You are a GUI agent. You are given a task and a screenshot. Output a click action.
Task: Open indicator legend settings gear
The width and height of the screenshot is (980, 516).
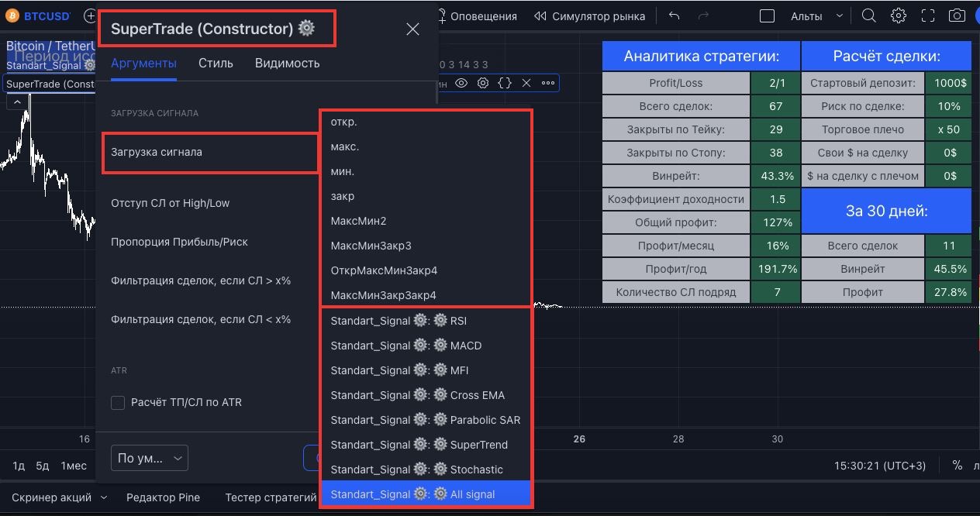(x=483, y=83)
